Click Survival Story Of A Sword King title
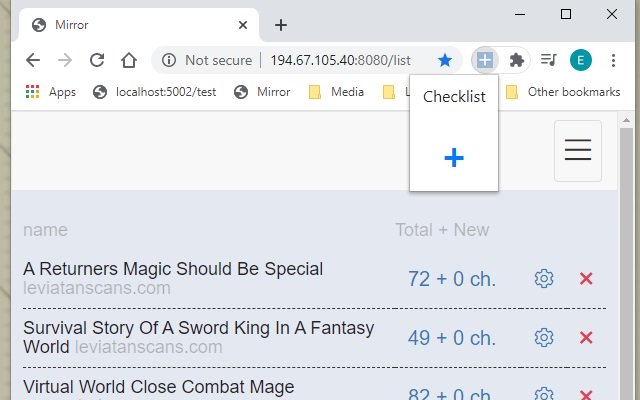Image resolution: width=640 pixels, height=400 pixels. tap(198, 337)
